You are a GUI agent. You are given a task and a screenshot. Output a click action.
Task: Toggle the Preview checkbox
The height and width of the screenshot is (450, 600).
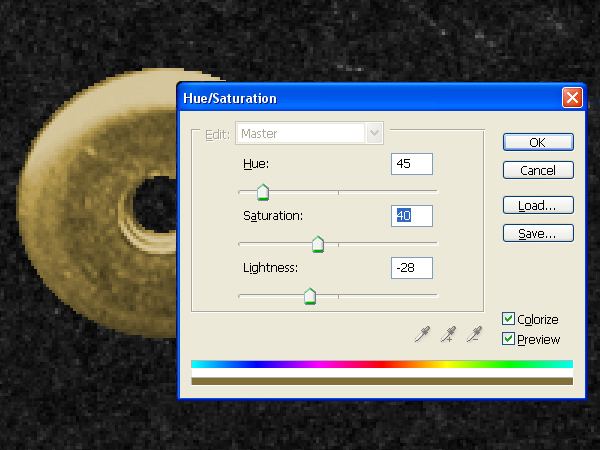click(508, 339)
